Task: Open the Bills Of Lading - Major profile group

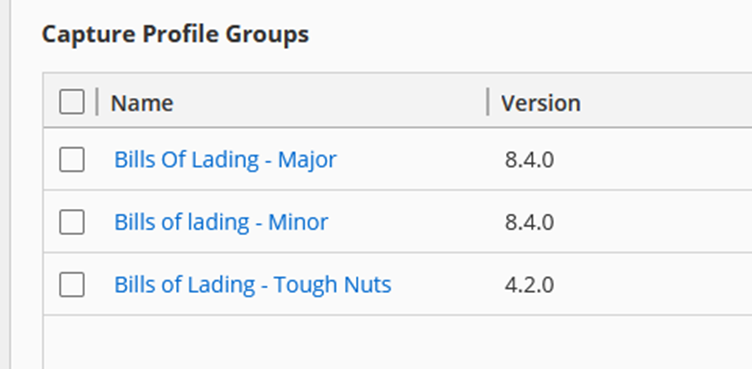Action: 225,159
